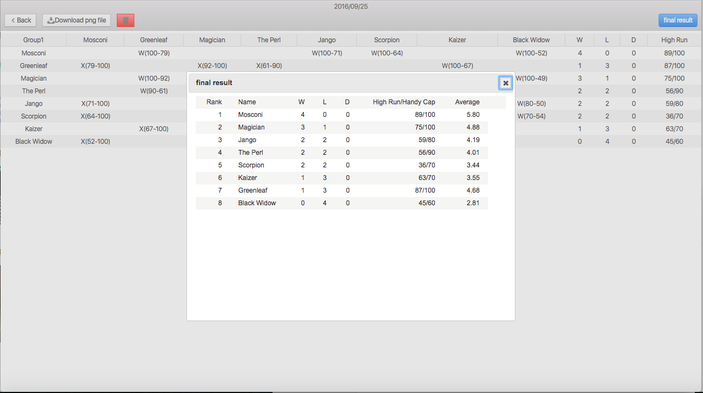Select Black Widow in the final result list
Image resolution: width=703 pixels, height=393 pixels.
pos(257,203)
